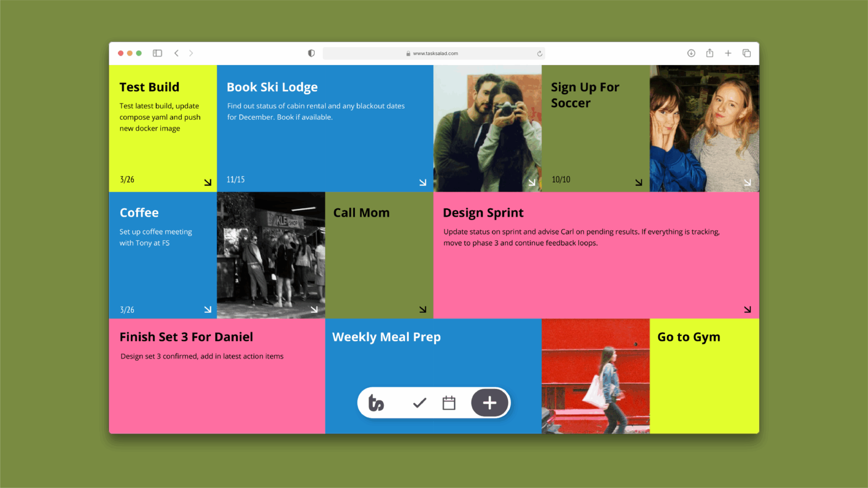Screen dimensions: 868x488
Task: Expand Test Build card with arrow
Action: [x=208, y=182]
